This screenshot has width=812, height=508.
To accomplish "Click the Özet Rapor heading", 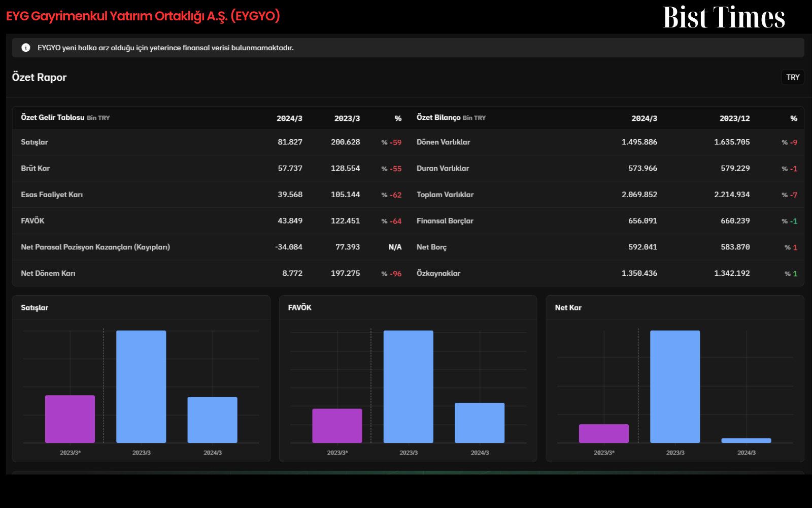I will [39, 77].
